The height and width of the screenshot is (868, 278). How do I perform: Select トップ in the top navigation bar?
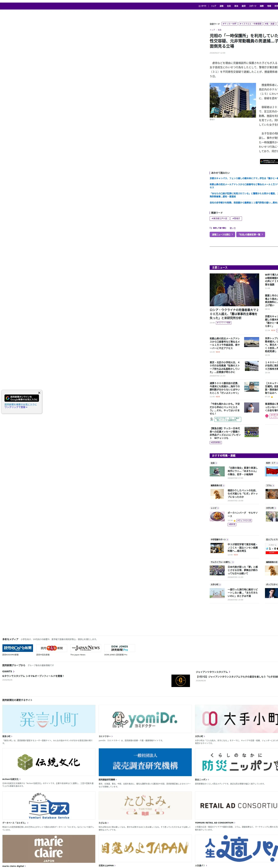pos(214,6)
